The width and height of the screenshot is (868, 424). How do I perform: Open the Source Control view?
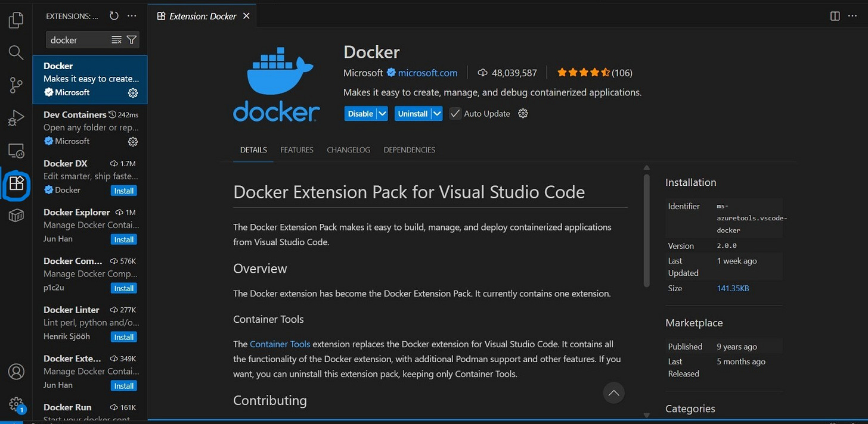pyautogui.click(x=16, y=85)
